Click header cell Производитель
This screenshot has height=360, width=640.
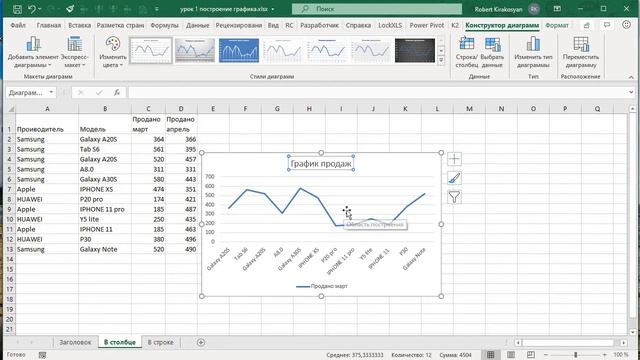pyautogui.click(x=47, y=124)
